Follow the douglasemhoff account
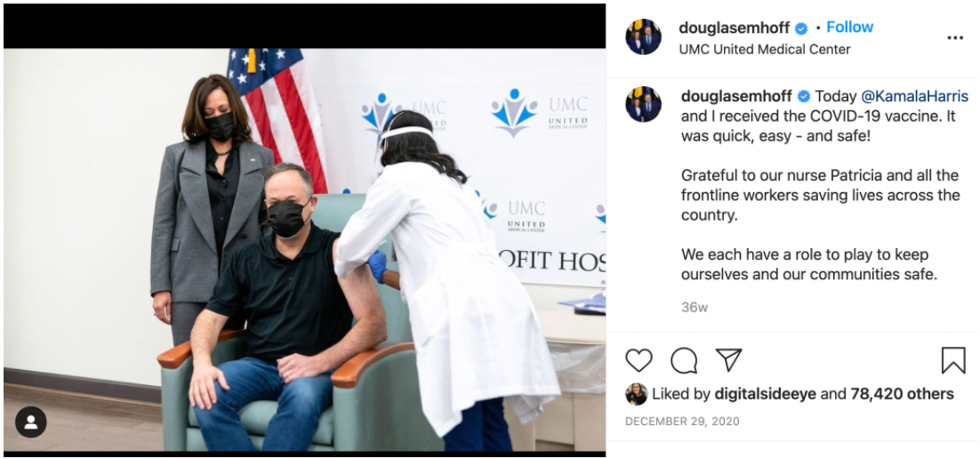This screenshot has width=980, height=459. pos(849,28)
